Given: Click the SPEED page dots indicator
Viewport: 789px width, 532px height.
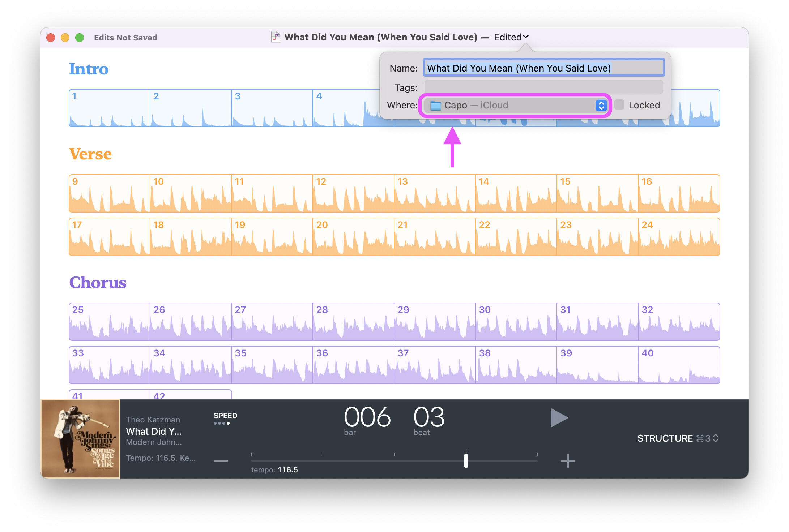Looking at the screenshot, I should tap(222, 423).
